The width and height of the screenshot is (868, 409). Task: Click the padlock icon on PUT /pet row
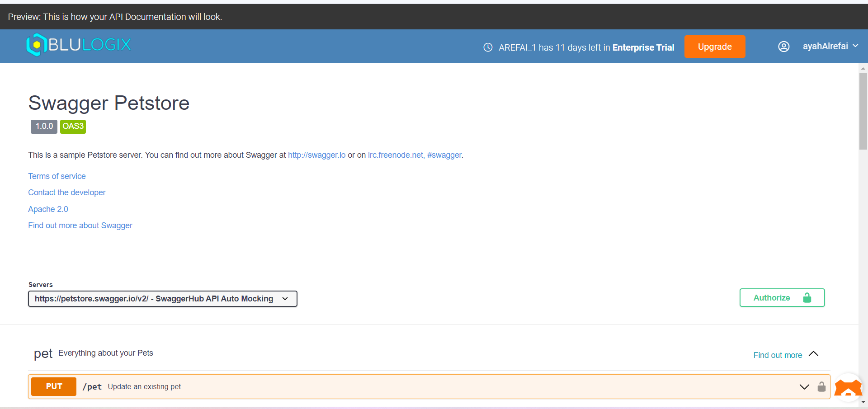coord(821,387)
